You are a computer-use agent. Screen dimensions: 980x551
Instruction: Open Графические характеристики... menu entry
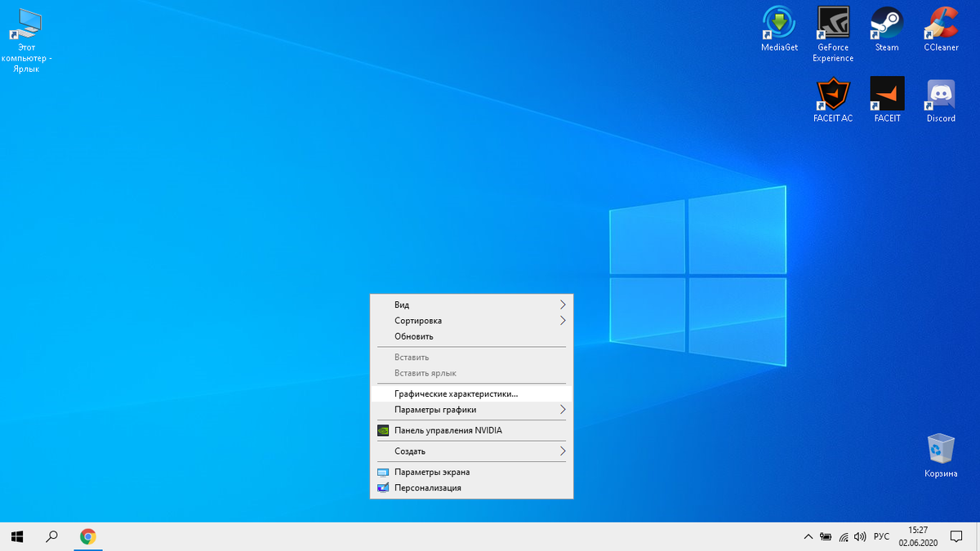pos(471,393)
